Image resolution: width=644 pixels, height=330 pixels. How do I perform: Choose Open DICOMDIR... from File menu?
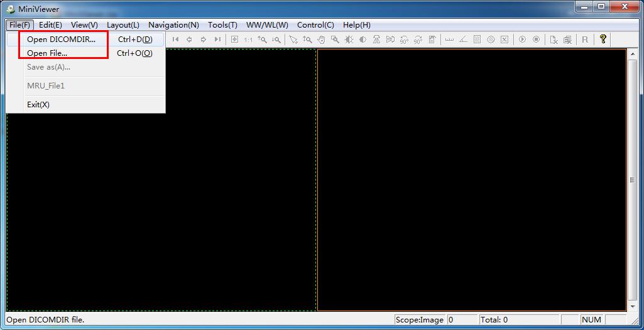point(62,39)
